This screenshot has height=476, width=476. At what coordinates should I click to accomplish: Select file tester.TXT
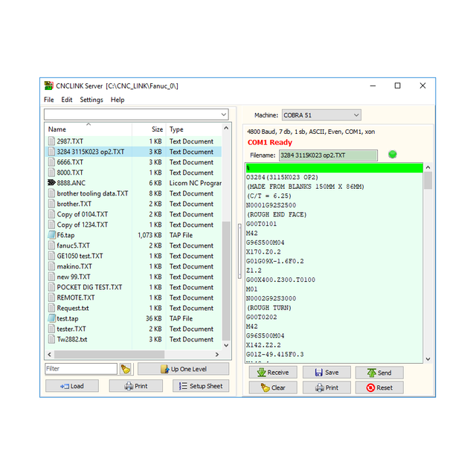(134, 329)
